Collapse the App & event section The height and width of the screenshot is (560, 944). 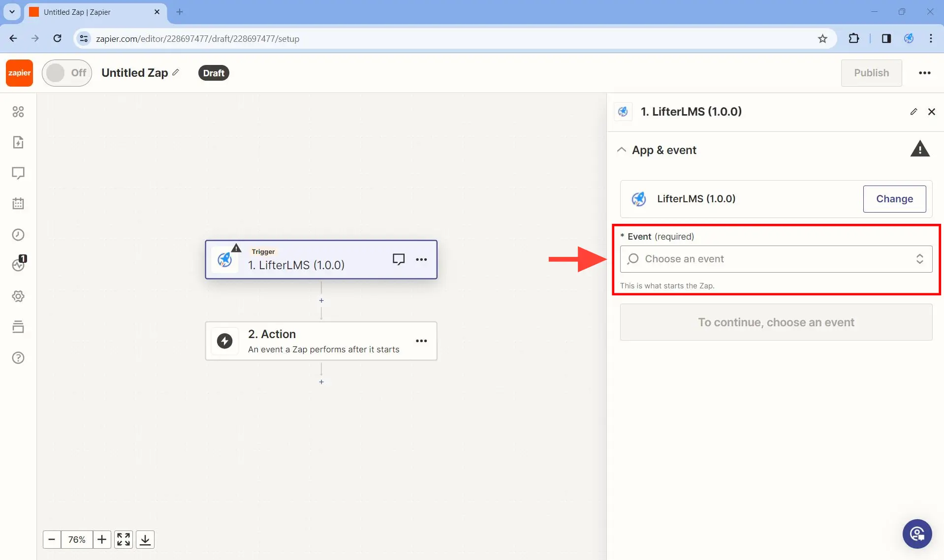[x=622, y=150]
